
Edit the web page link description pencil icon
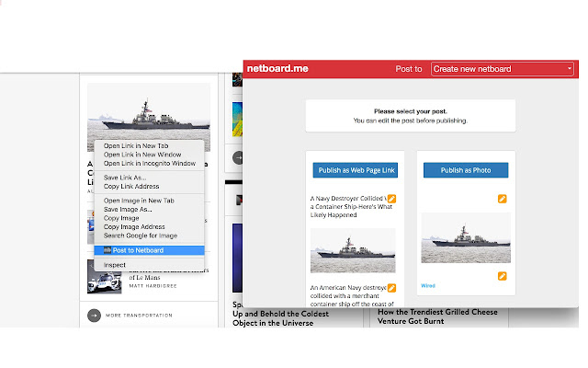(x=391, y=288)
